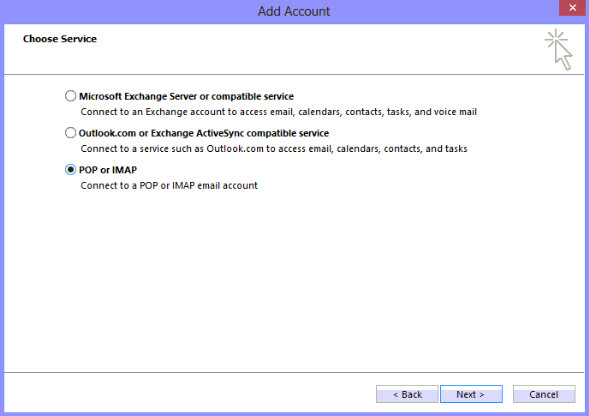
Task: Click the separator line under Choose Service header
Action: pyautogui.click(x=294, y=74)
